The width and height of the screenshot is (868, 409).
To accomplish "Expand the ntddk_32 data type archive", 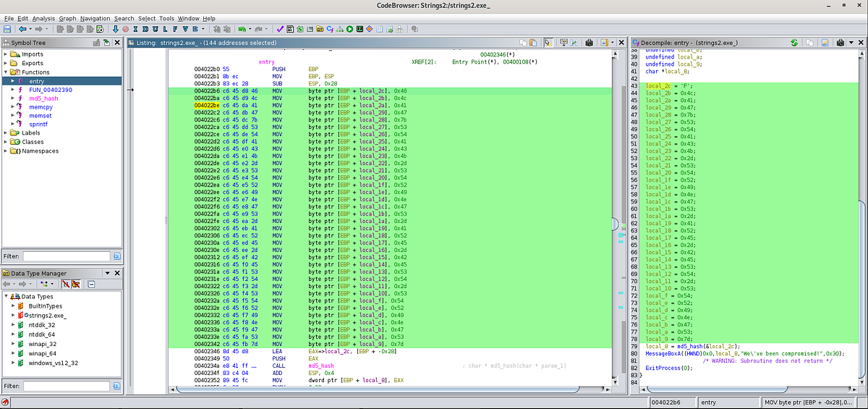I will (13, 325).
